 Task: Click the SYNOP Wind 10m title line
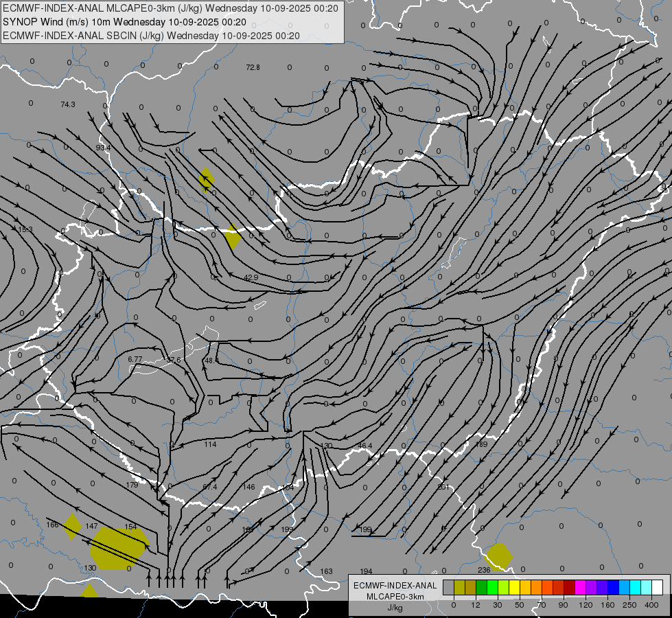click(124, 22)
